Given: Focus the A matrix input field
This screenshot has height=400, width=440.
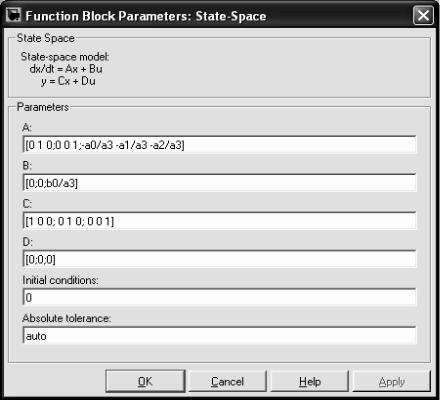Looking at the screenshot, I should pos(219,145).
